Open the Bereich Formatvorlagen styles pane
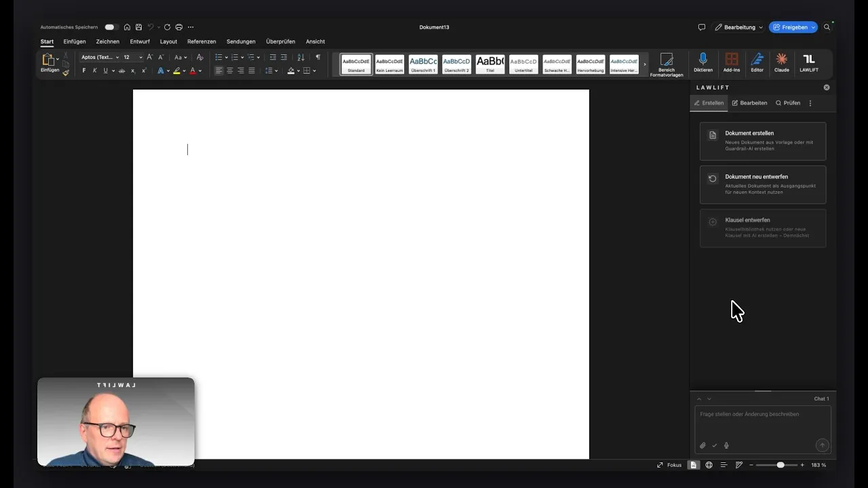The width and height of the screenshot is (868, 488). 667,64
